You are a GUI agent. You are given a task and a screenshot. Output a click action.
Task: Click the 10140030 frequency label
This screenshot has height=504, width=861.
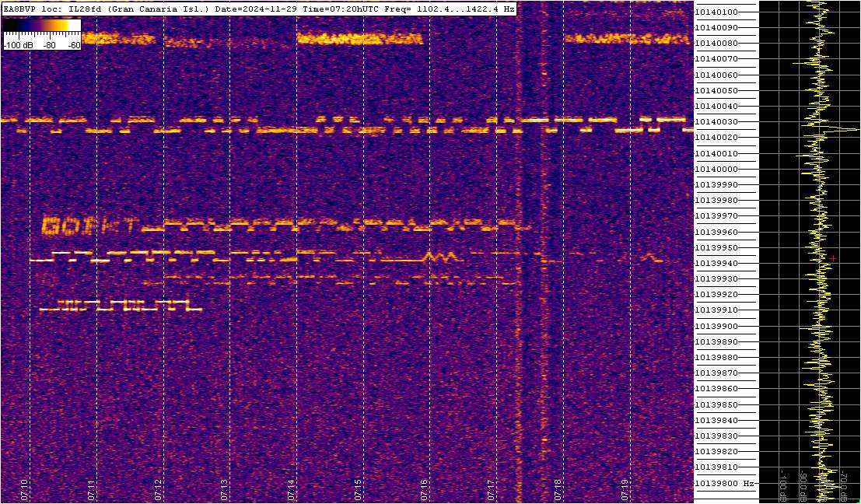click(716, 122)
